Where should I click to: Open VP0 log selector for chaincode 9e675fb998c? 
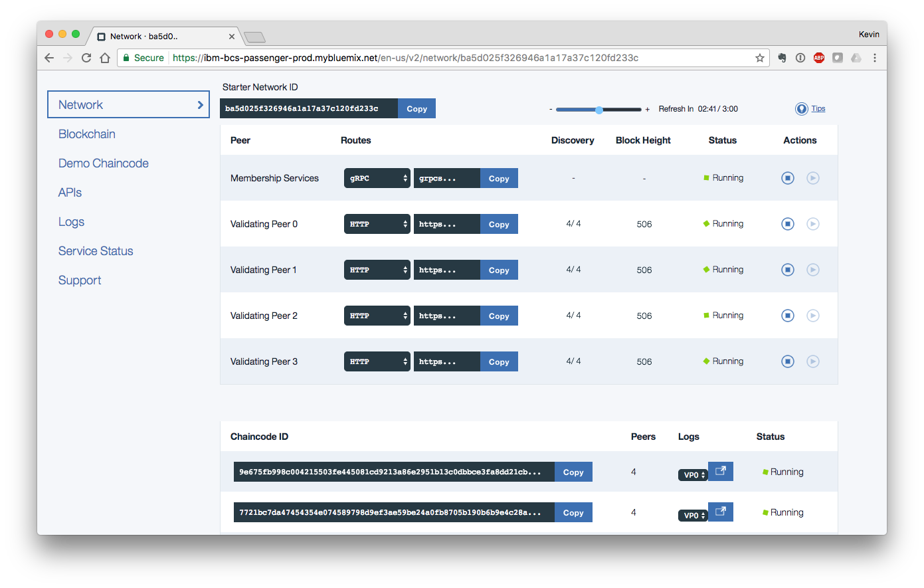(693, 475)
